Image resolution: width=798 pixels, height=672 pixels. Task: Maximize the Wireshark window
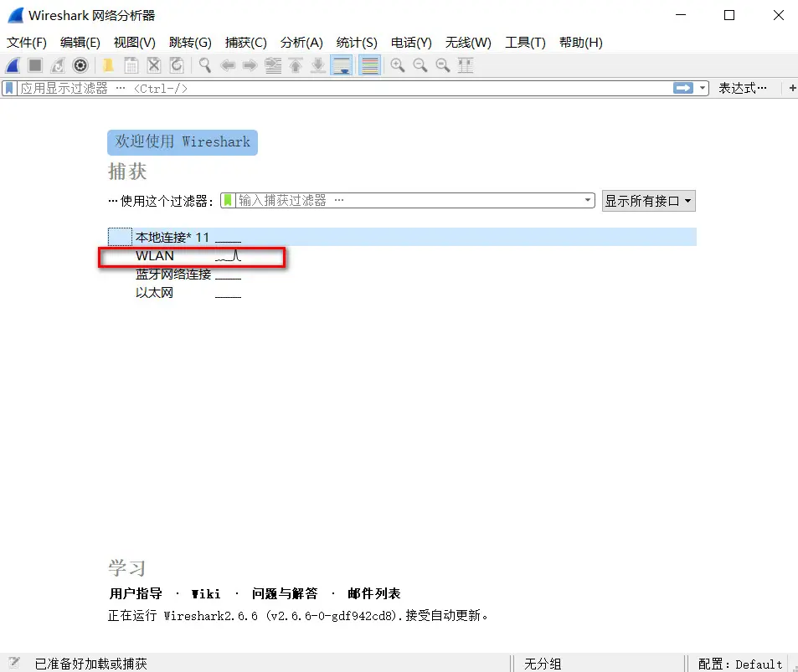click(x=729, y=15)
